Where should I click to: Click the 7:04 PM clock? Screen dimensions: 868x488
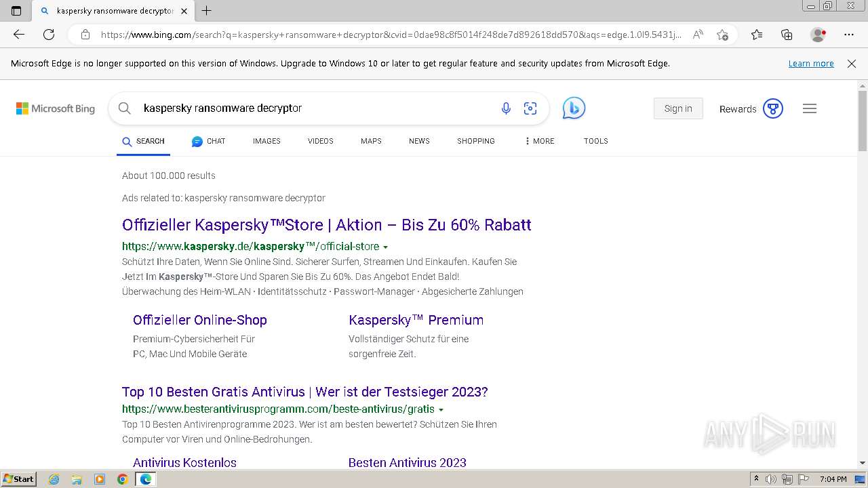[833, 479]
